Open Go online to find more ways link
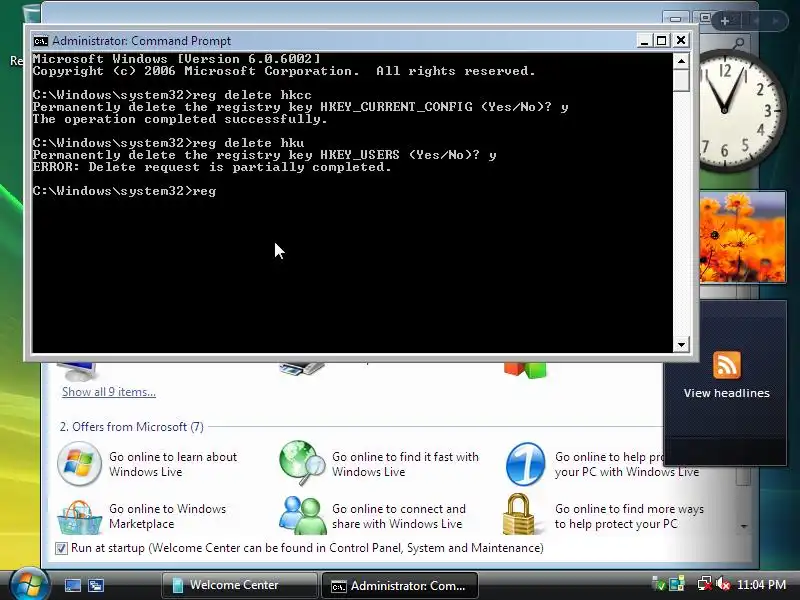The height and width of the screenshot is (600, 800). 629,516
